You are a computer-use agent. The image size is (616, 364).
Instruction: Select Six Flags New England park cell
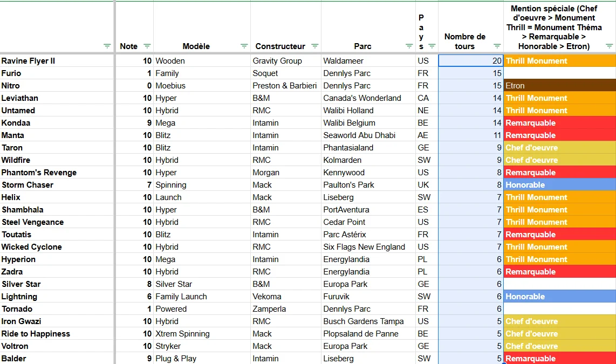tap(368, 247)
